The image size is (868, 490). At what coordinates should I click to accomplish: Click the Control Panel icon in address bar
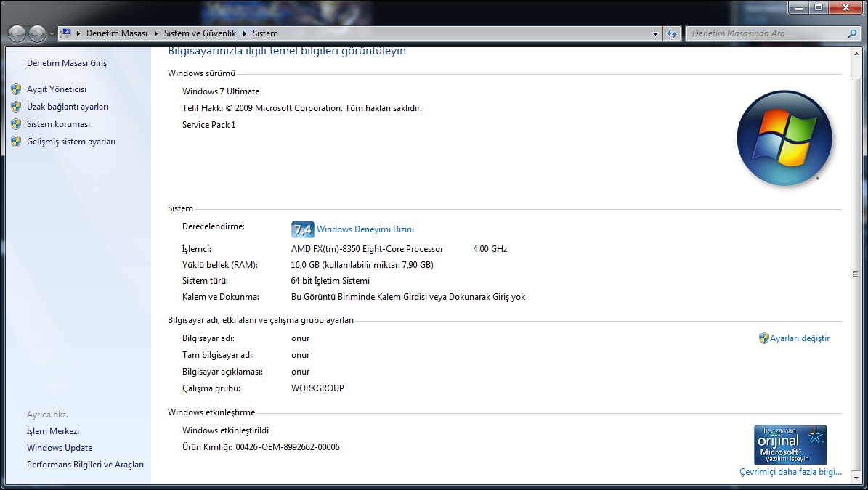pos(66,33)
